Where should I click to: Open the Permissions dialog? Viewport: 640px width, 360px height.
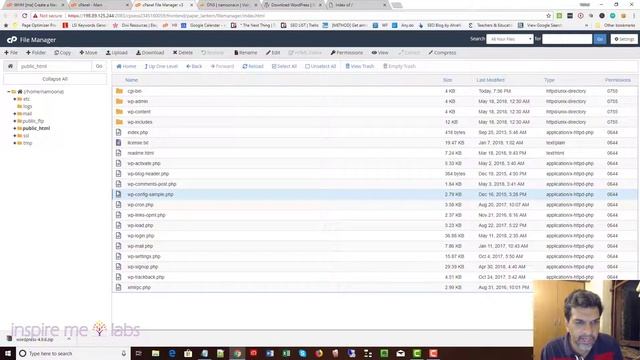pos(347,53)
